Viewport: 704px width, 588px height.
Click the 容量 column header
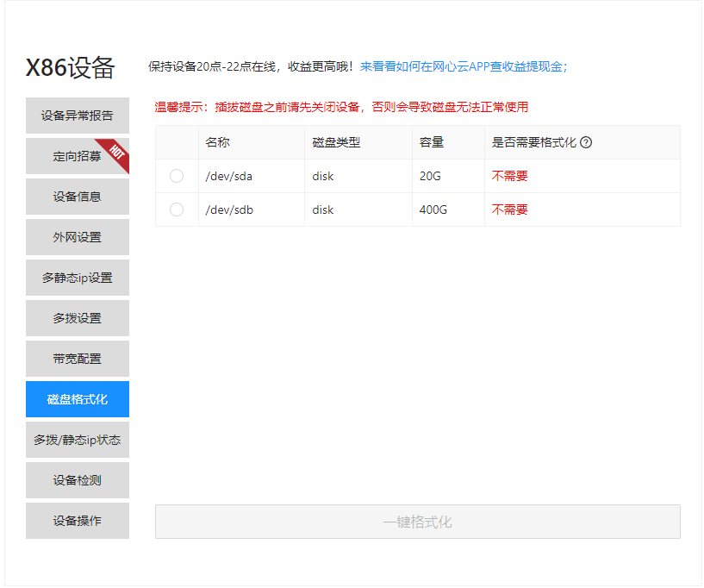[x=432, y=142]
